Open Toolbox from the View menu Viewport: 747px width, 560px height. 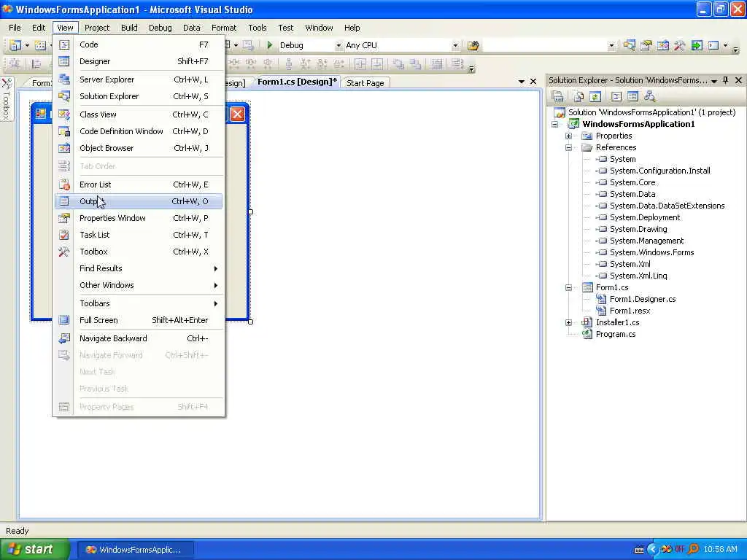(x=138, y=252)
